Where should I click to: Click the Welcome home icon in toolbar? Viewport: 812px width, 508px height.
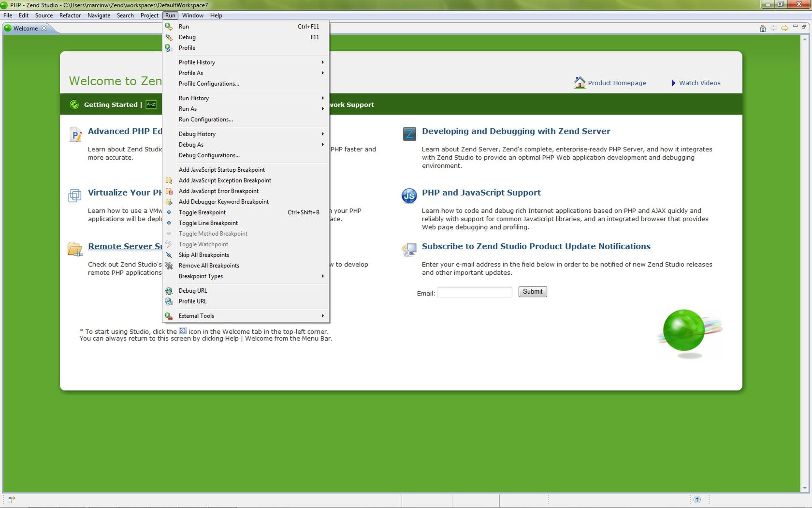point(763,28)
